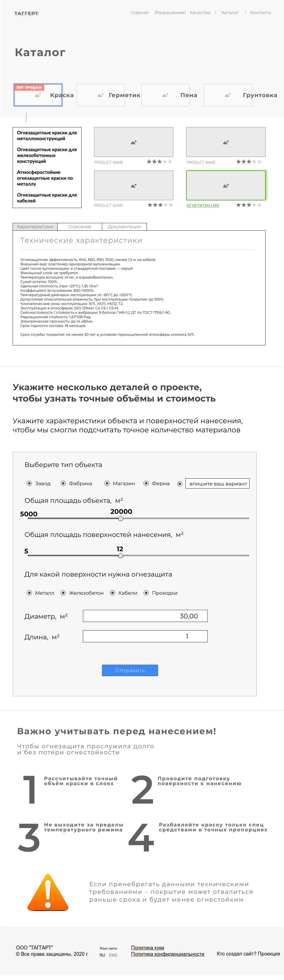284x980 pixels.
Task: Open the Документация tab
Action: point(124,227)
